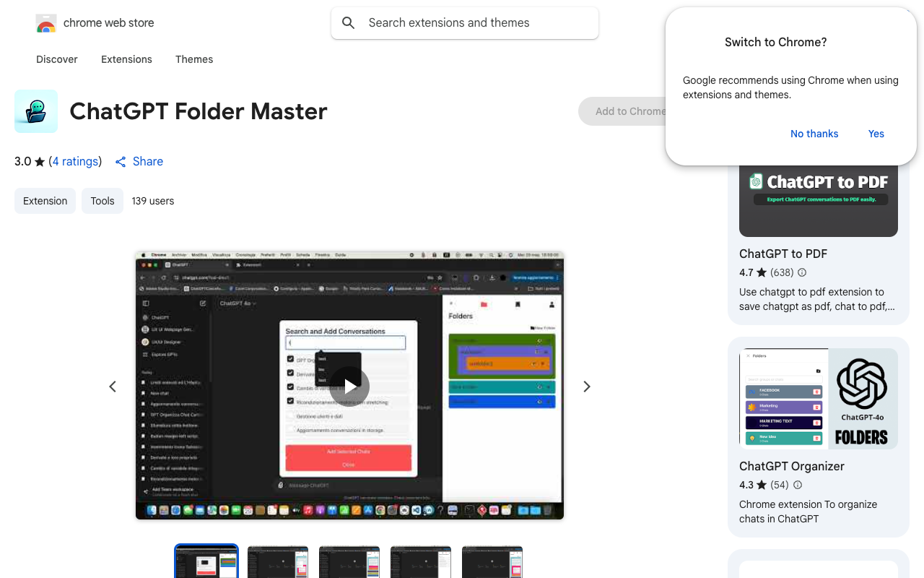Open the ChatGPT to PDF banner image
The image size is (924, 578).
tap(819, 200)
